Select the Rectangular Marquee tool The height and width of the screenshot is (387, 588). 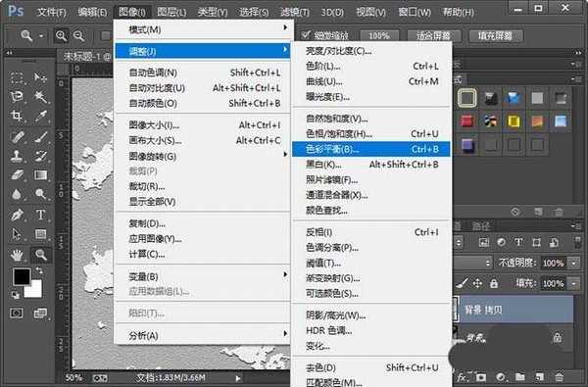[x=17, y=77]
